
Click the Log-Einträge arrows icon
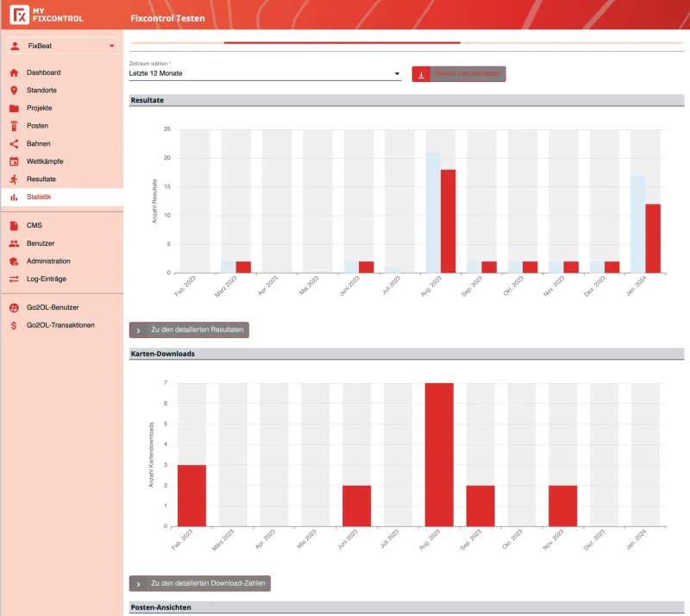pos(14,280)
